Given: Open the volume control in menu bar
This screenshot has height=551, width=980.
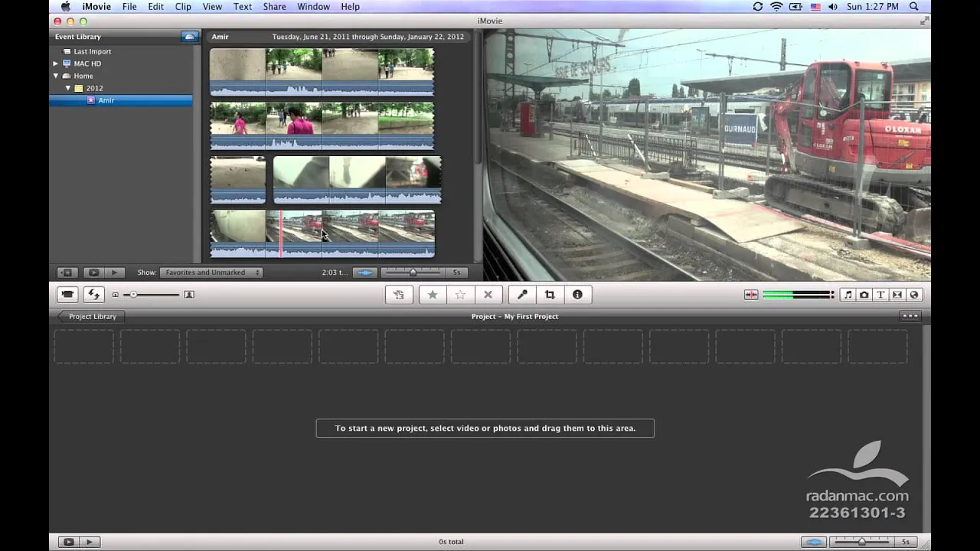Looking at the screenshot, I should point(832,7).
